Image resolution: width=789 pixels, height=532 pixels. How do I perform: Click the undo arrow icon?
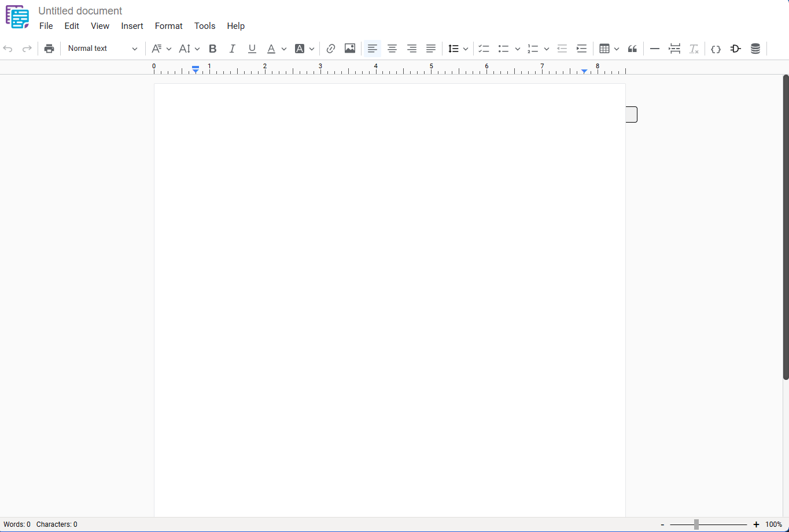tap(8, 49)
